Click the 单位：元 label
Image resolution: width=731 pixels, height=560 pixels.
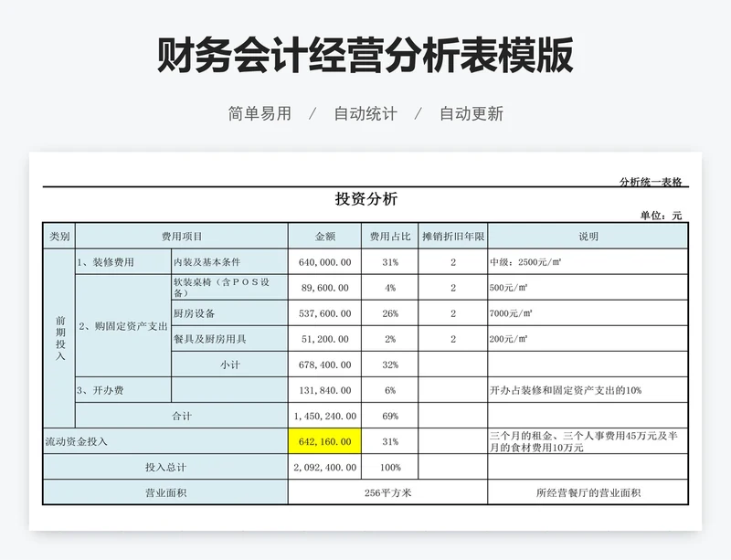pos(661,215)
